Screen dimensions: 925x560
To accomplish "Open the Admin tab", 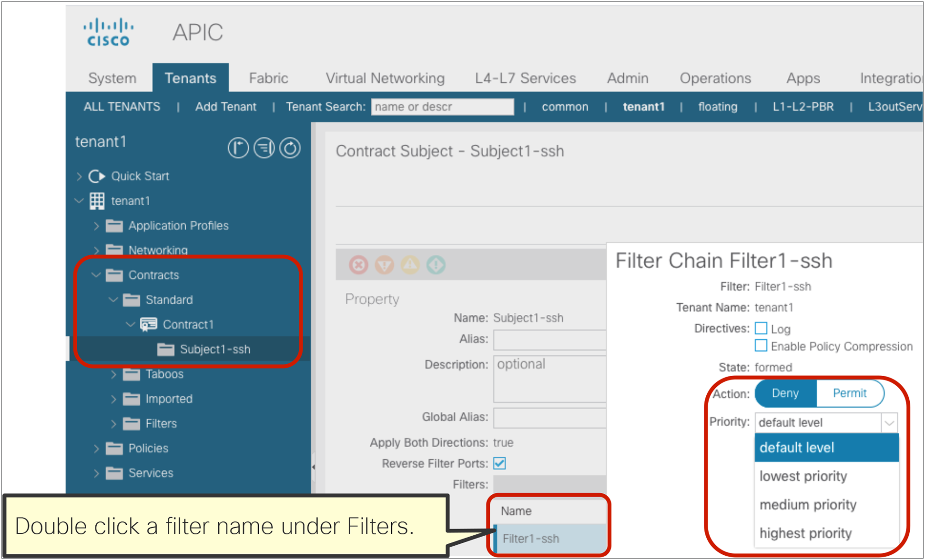I will pyautogui.click(x=627, y=78).
